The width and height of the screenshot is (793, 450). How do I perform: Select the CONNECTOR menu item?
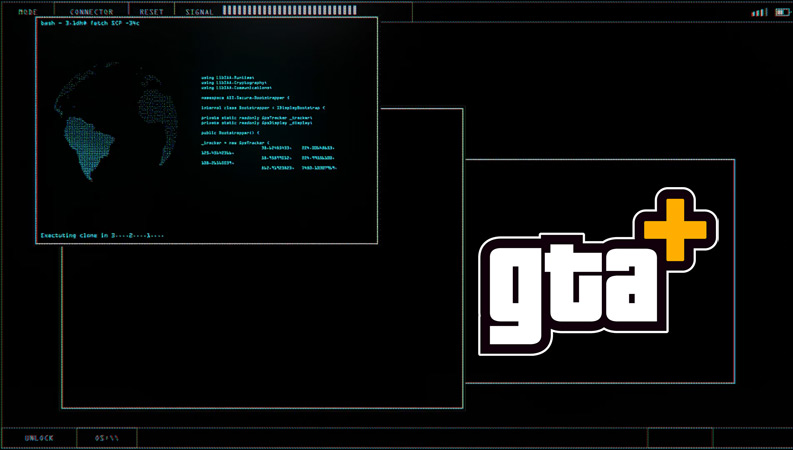point(91,11)
